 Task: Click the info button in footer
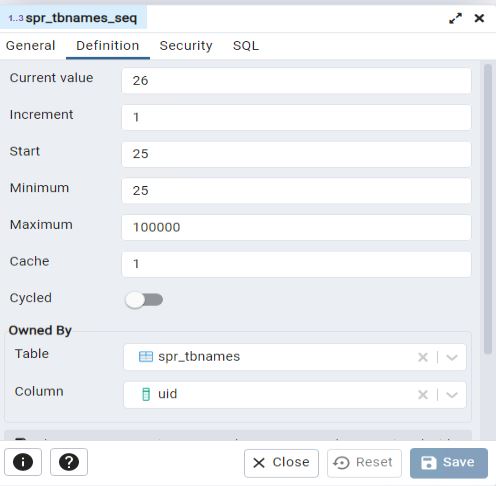pyautogui.click(x=23, y=462)
